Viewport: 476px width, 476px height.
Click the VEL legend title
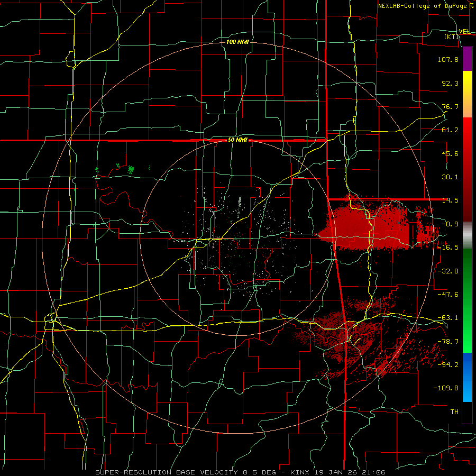(464, 32)
